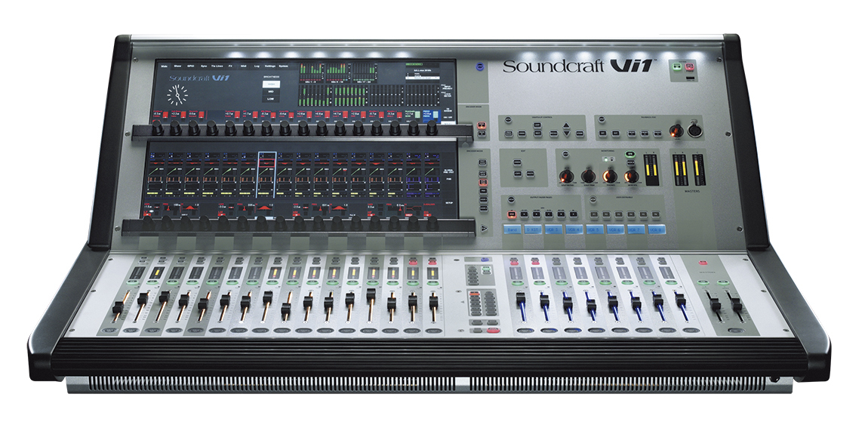Viewport: 868px width, 428px height.
Task: Toggle the red button in the System section
Action: 688,67
